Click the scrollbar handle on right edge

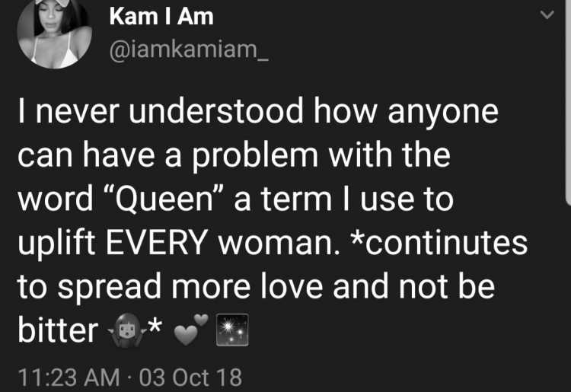point(568,102)
